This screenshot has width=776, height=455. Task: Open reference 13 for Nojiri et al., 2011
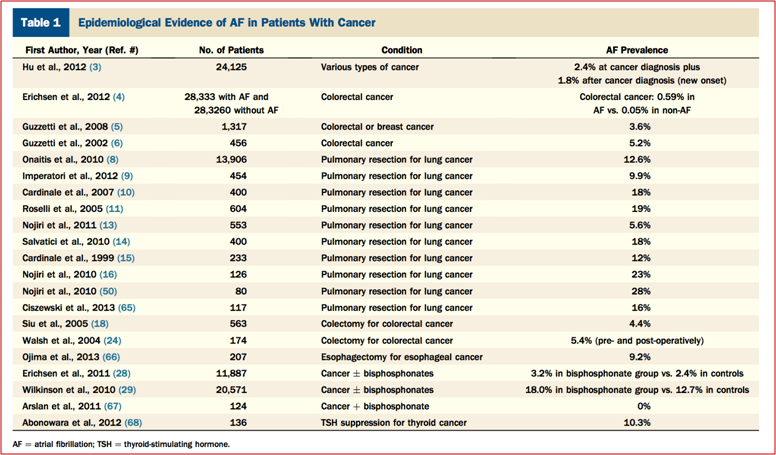pos(106,225)
